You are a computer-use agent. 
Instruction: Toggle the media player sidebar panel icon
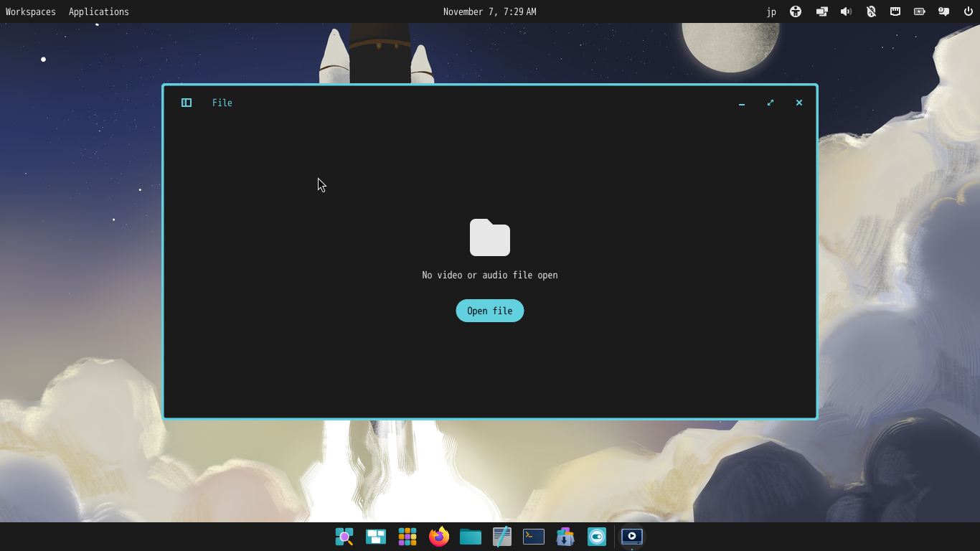coord(187,103)
